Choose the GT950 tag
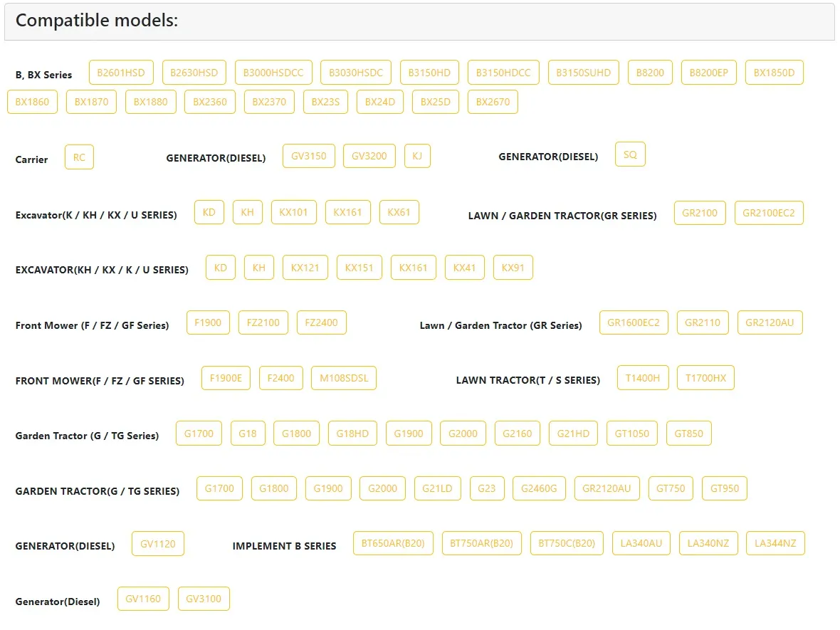This screenshot has height=630, width=840. 725,488
